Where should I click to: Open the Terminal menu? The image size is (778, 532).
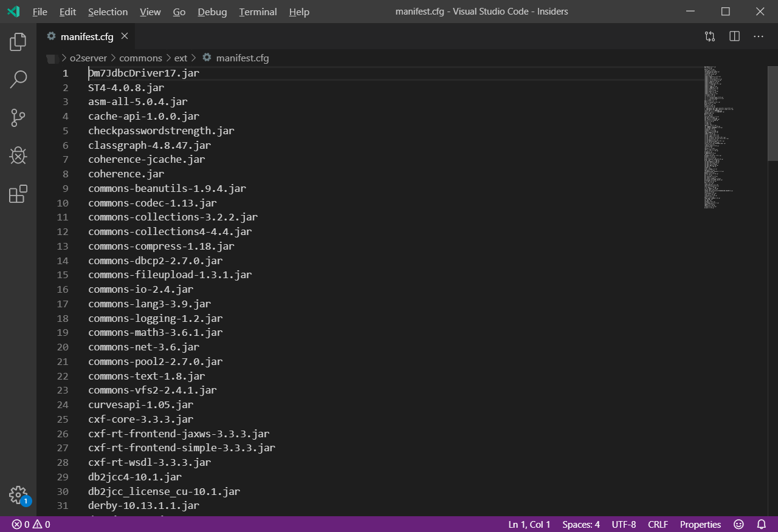pos(258,12)
